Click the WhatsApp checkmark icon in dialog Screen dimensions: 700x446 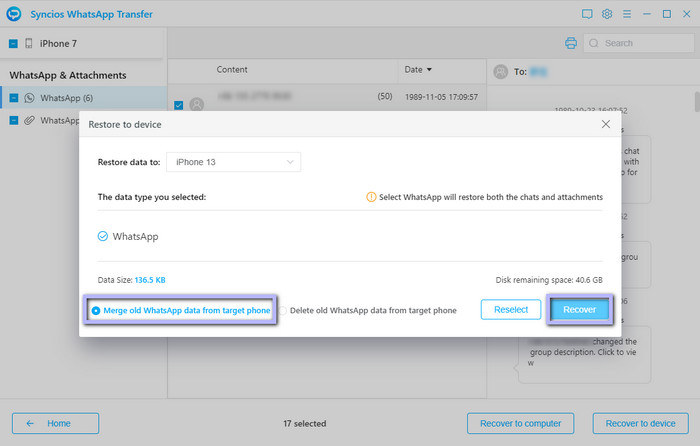tap(103, 236)
